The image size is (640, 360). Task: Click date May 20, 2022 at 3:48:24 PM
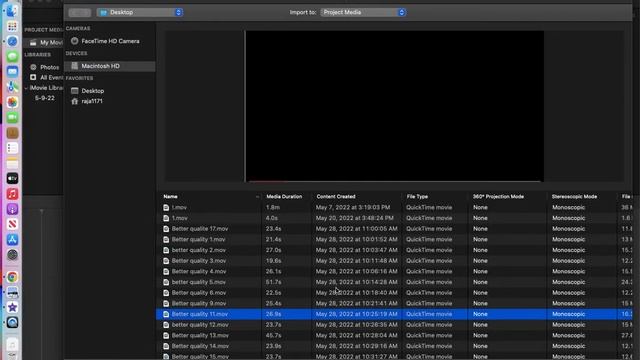coord(354,218)
